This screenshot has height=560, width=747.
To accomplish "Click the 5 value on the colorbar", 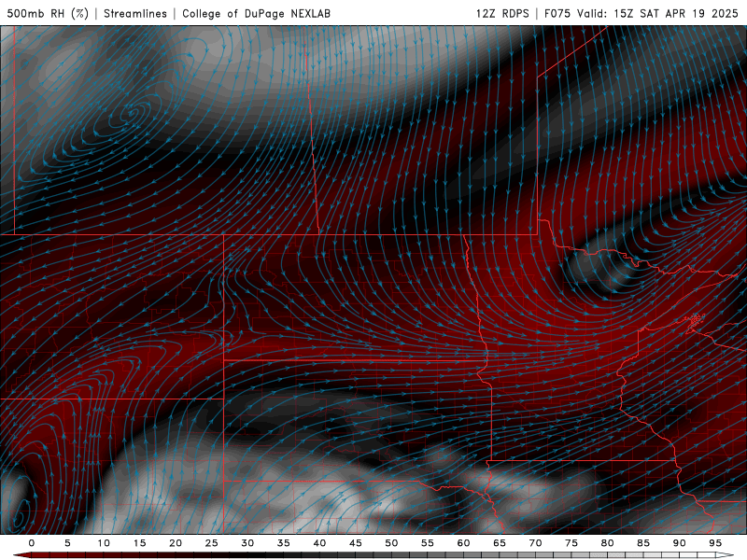I will (x=67, y=543).
